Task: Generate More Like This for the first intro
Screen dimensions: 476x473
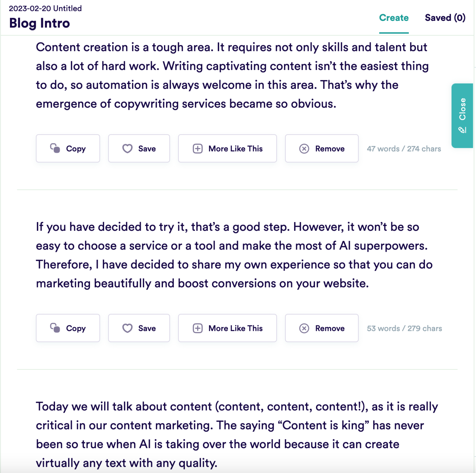Action: click(x=227, y=148)
